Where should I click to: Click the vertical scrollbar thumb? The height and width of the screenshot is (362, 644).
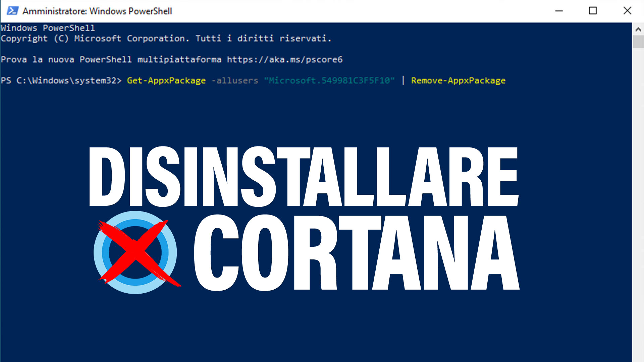click(x=638, y=42)
